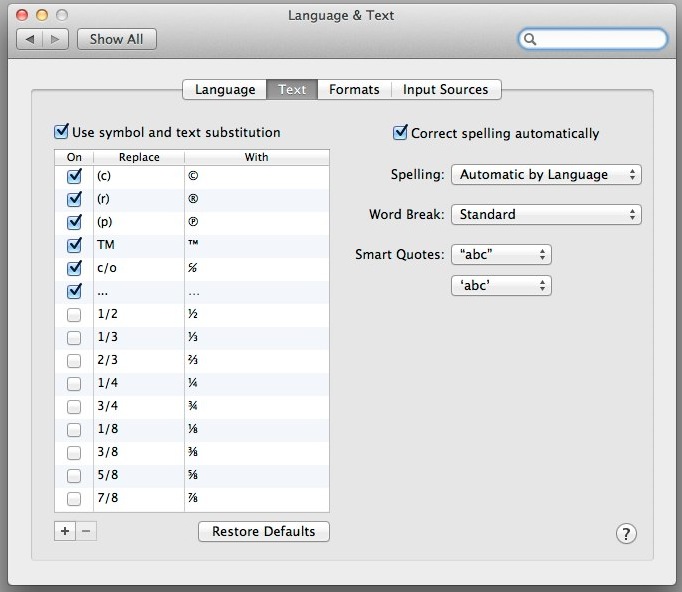Screen dimensions: 682x592
Task: Open the Word Break dropdown
Action: [x=546, y=214]
